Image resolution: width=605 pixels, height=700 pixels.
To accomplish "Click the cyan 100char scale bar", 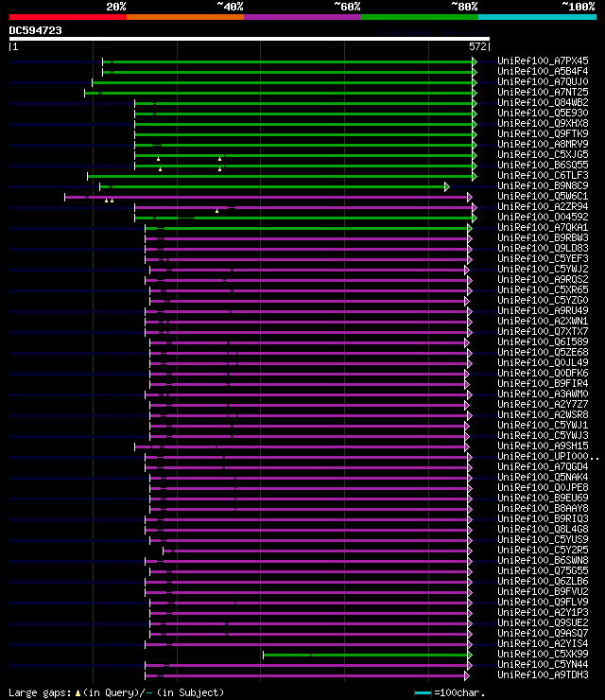I will (423, 692).
